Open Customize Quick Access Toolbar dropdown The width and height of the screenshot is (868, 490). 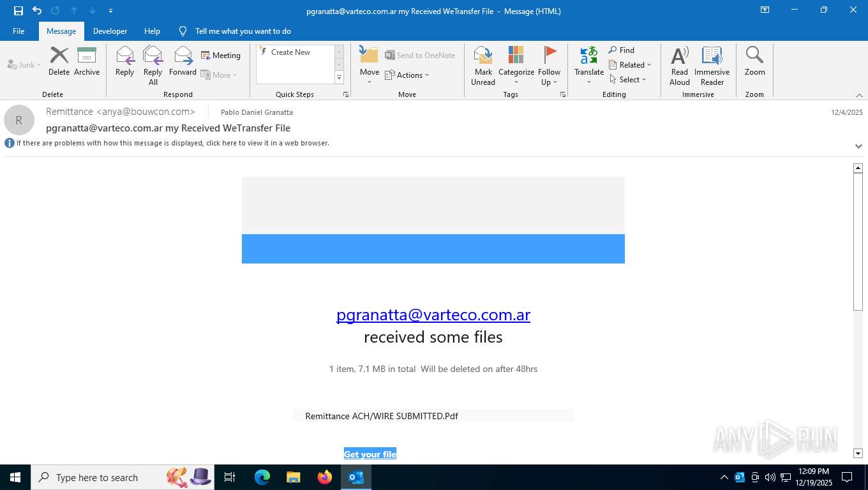tap(110, 11)
